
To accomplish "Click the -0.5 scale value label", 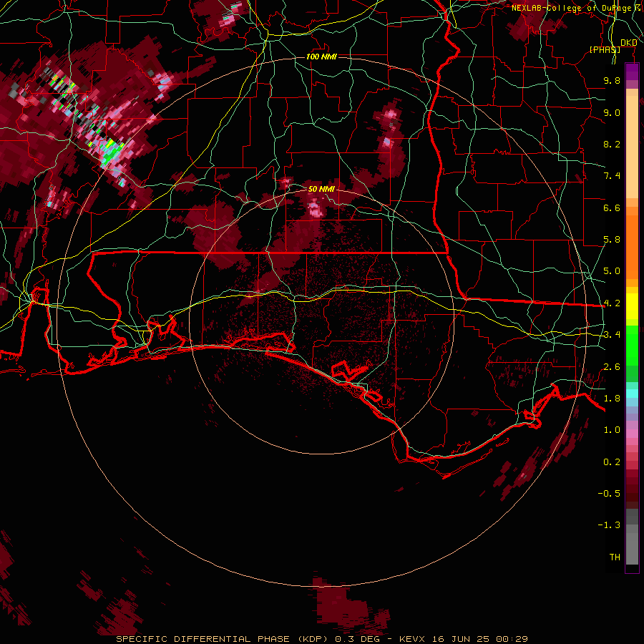I will 609,494.
